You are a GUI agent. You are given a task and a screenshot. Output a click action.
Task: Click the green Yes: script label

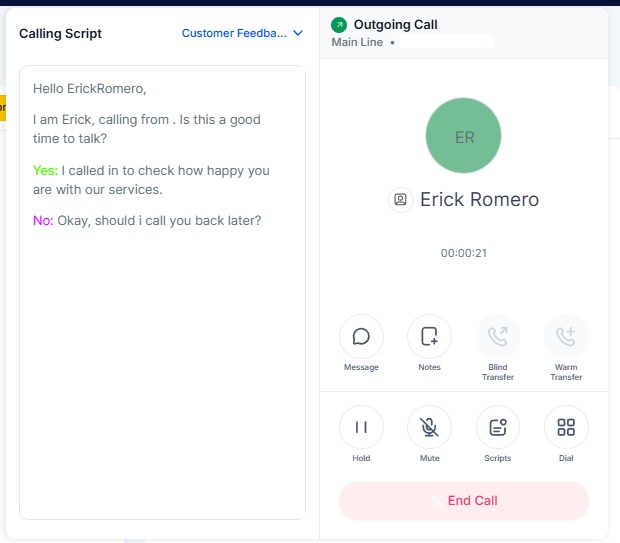(x=45, y=170)
